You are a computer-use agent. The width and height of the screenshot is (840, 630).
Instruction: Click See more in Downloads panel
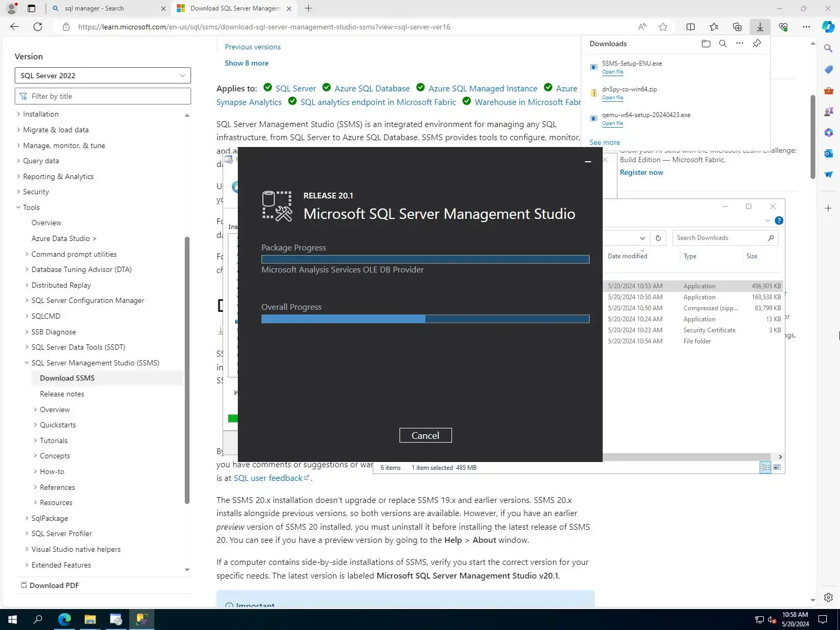[605, 142]
